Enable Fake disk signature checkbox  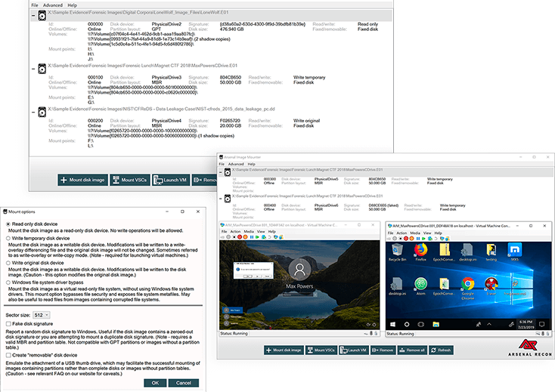pyautogui.click(x=8, y=324)
